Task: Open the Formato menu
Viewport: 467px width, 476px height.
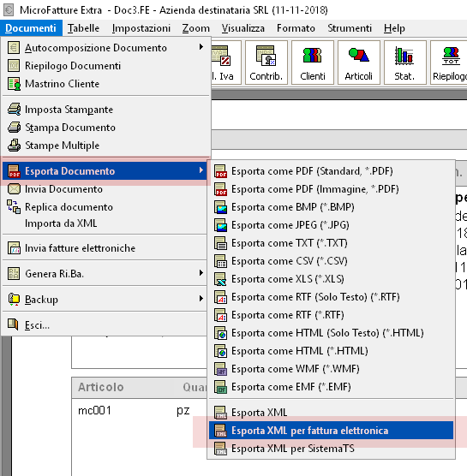Action: pos(296,28)
